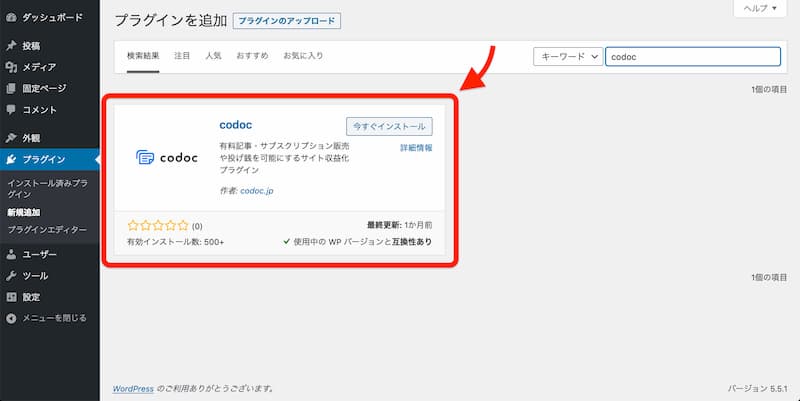The width and height of the screenshot is (800, 401).
Task: Switch to 注目 tab
Action: (182, 56)
